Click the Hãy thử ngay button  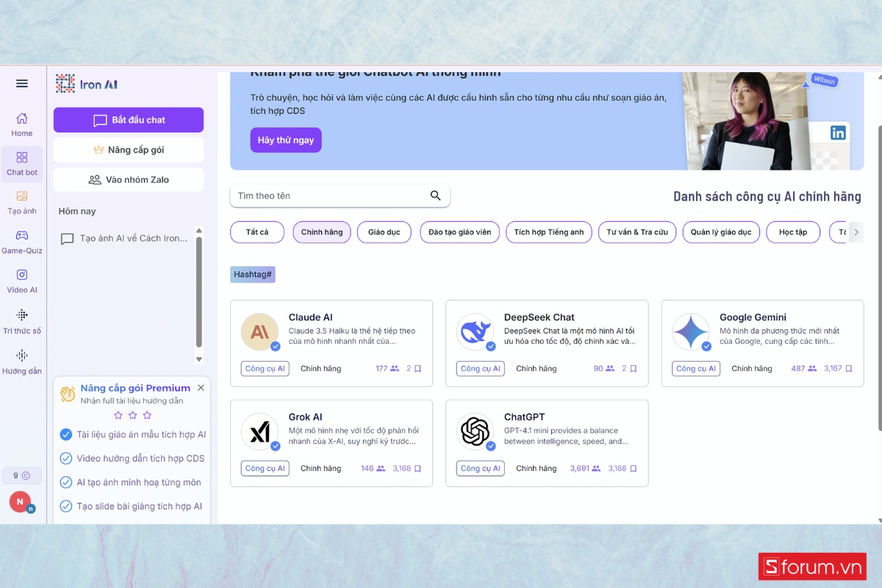[x=286, y=140]
